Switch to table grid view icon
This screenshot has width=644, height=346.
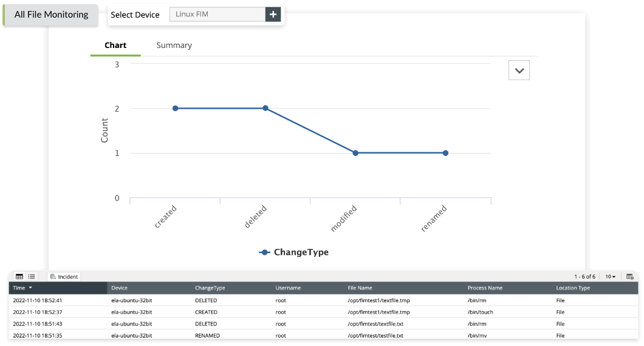point(19,277)
